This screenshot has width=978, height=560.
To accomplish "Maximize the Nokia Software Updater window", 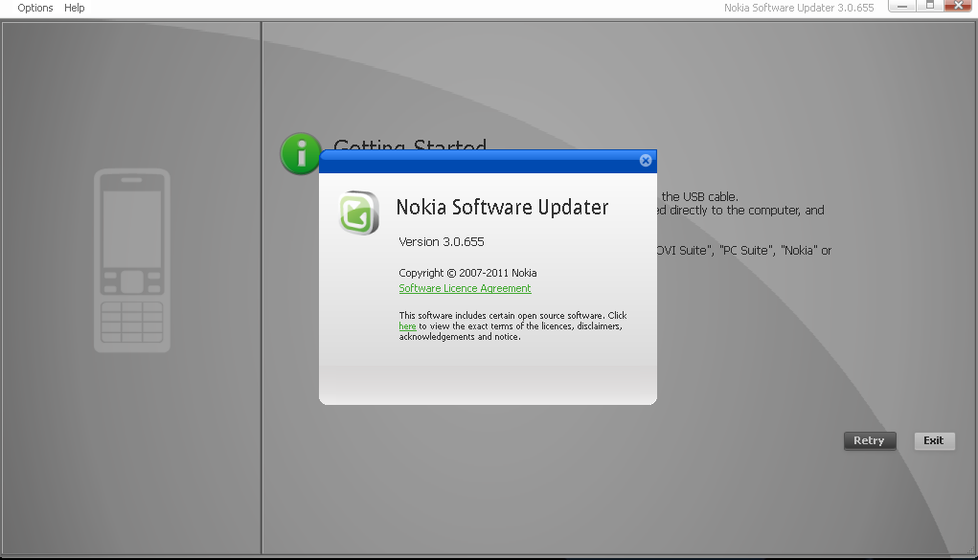I will (929, 6).
